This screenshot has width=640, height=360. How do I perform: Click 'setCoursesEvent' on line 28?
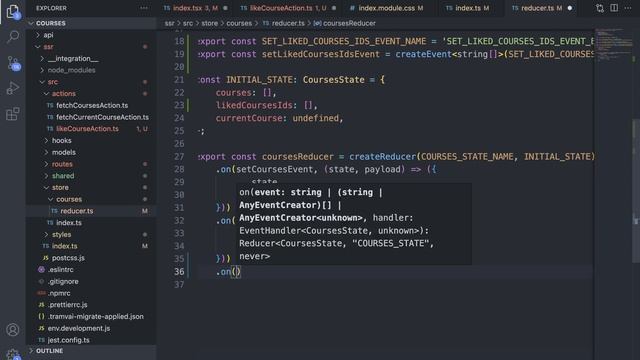click(275, 169)
